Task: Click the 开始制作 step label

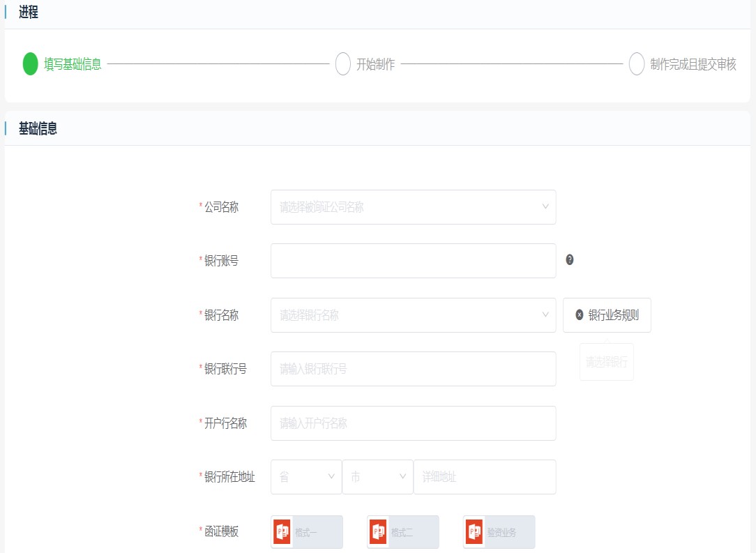Action: (375, 64)
